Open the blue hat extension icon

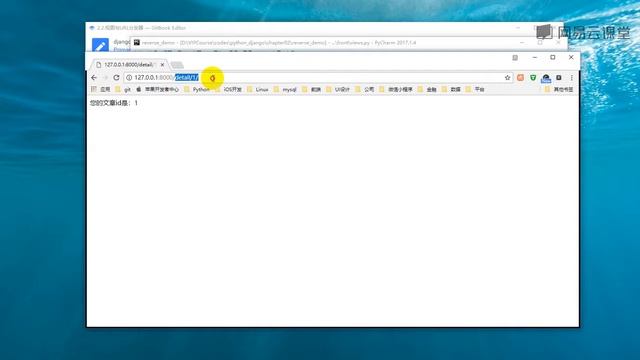[546, 78]
